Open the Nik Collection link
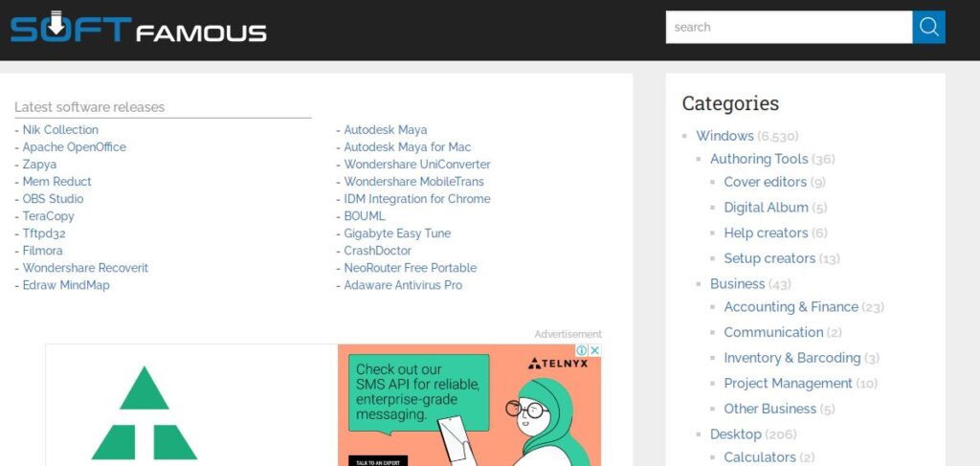This screenshot has height=466, width=980. click(x=60, y=130)
